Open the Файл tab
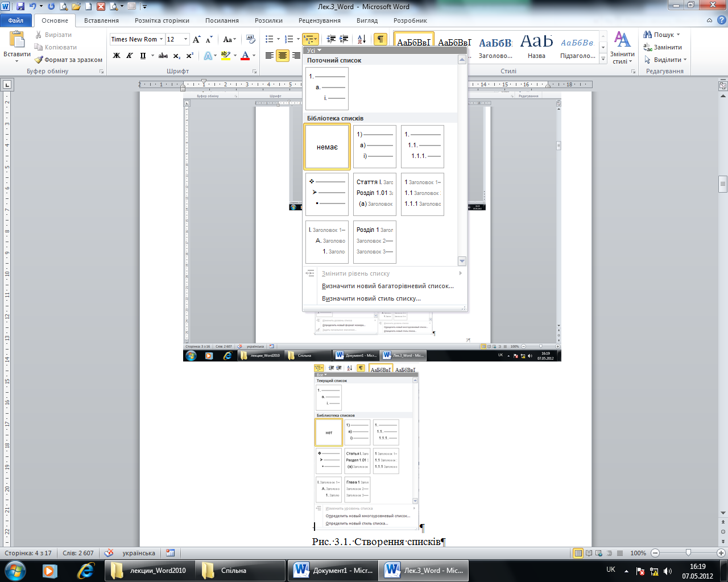Image resolution: width=728 pixels, height=582 pixels. tap(16, 20)
